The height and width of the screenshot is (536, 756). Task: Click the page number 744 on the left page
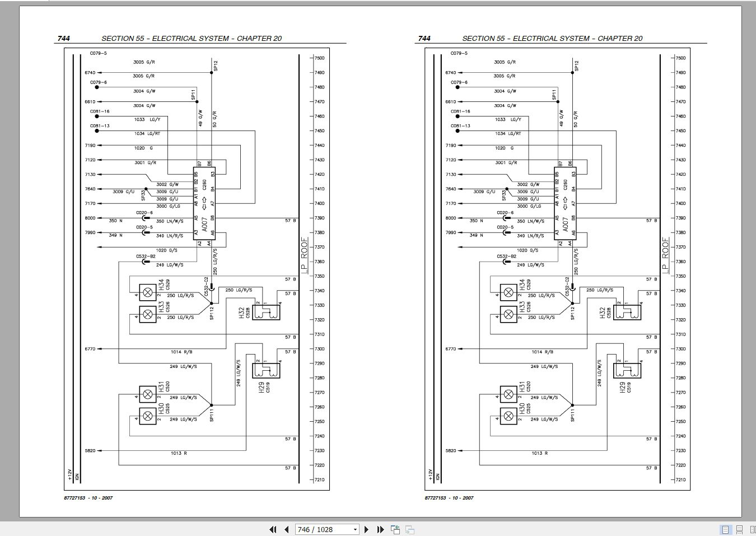click(x=64, y=39)
